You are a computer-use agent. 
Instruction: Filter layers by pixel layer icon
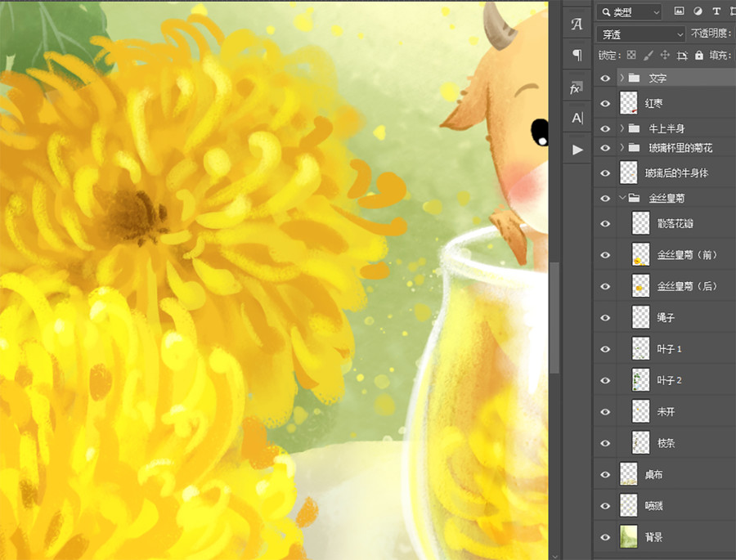click(679, 11)
